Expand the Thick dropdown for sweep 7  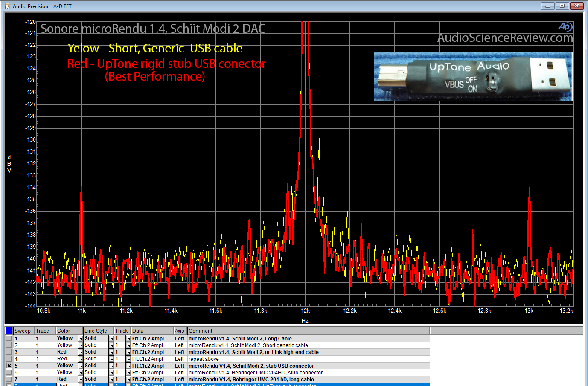click(128, 379)
